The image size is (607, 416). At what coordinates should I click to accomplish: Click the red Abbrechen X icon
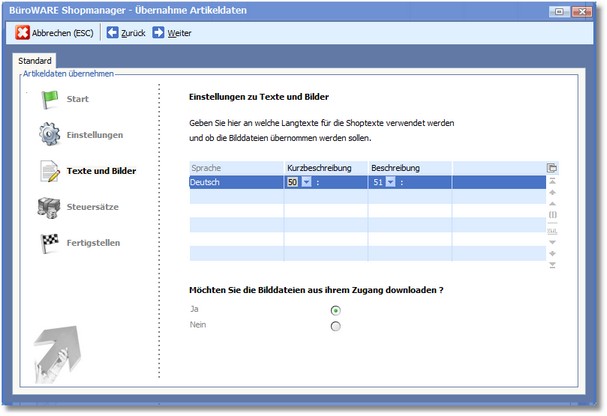[23, 33]
